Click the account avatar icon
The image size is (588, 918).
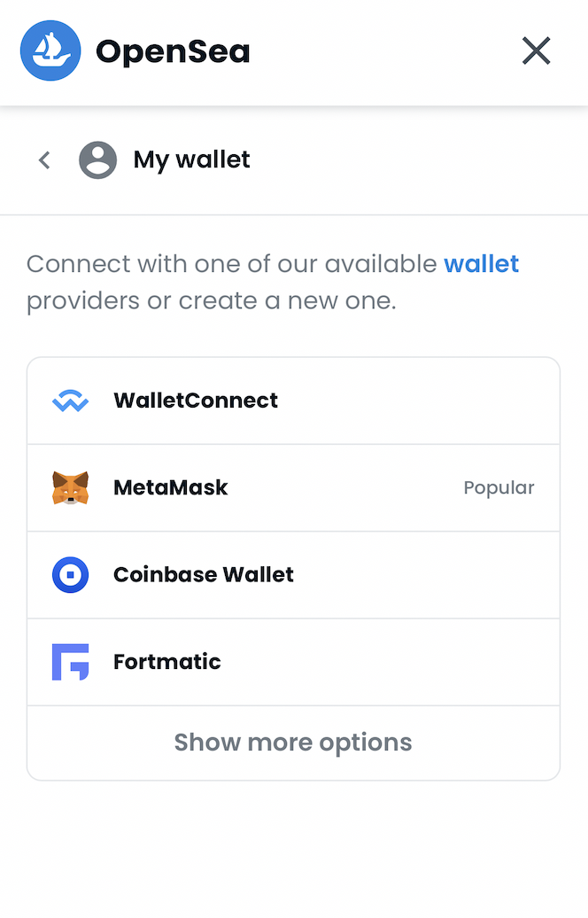97,159
